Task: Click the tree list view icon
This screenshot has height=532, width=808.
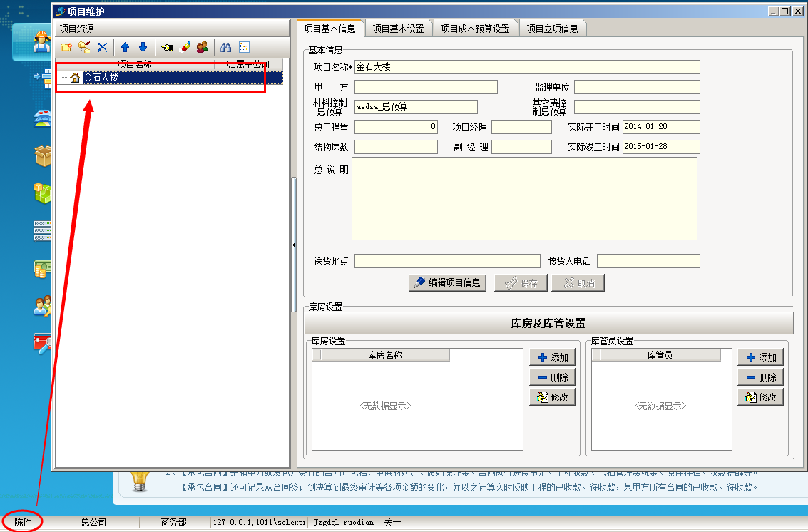Action: pos(245,47)
